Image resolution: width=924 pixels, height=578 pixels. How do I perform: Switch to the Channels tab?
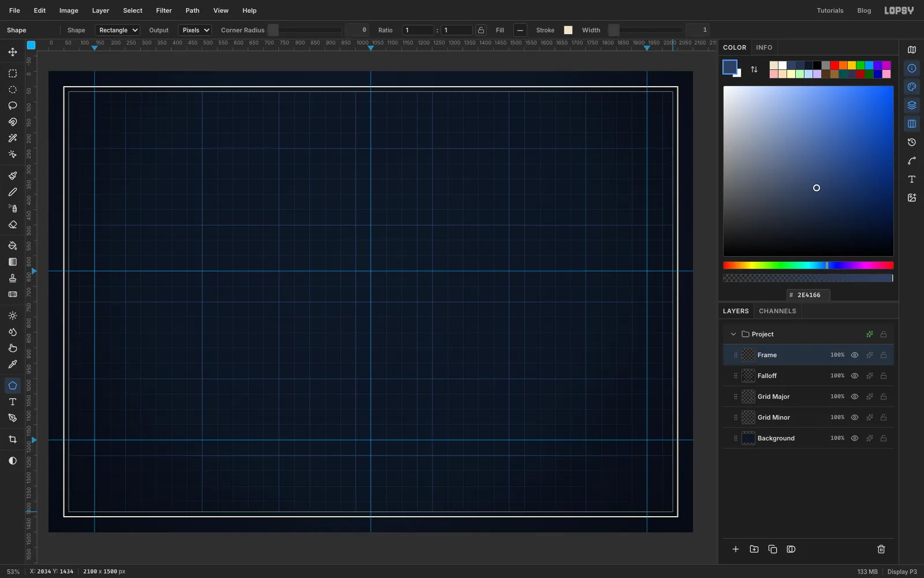pos(777,311)
